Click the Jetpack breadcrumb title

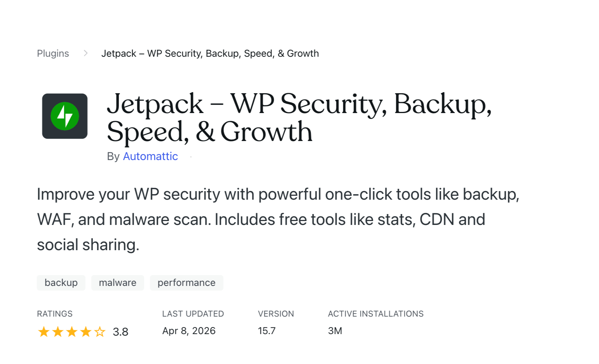click(210, 53)
